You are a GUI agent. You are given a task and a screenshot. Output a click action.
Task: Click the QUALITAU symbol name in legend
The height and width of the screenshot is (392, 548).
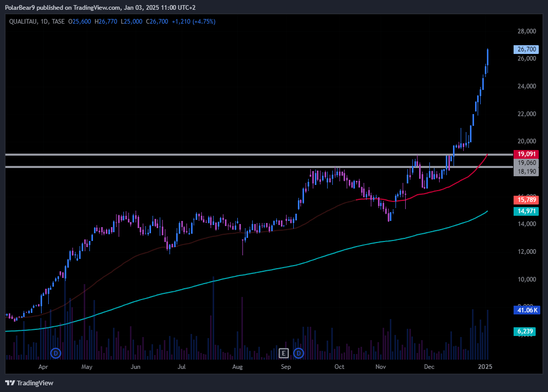[25, 22]
